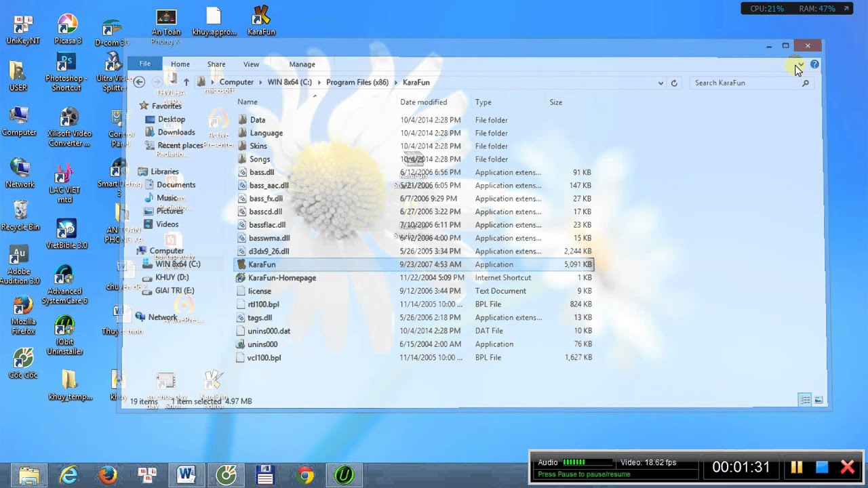The image size is (868, 488).
Task: Open Google Chrome from taskbar
Action: (x=304, y=475)
